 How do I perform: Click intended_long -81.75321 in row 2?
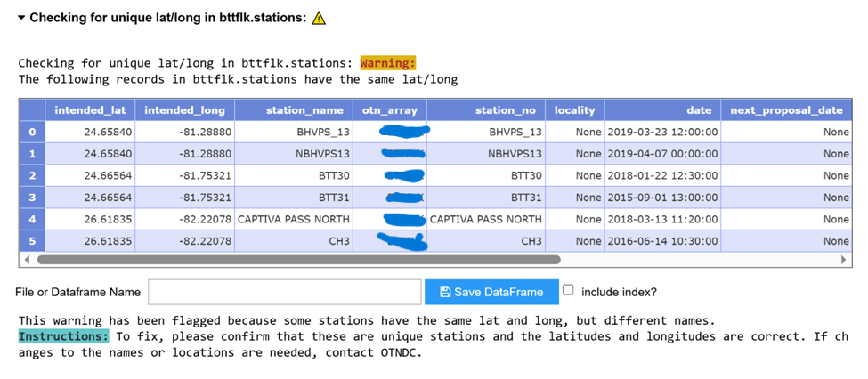(185, 175)
